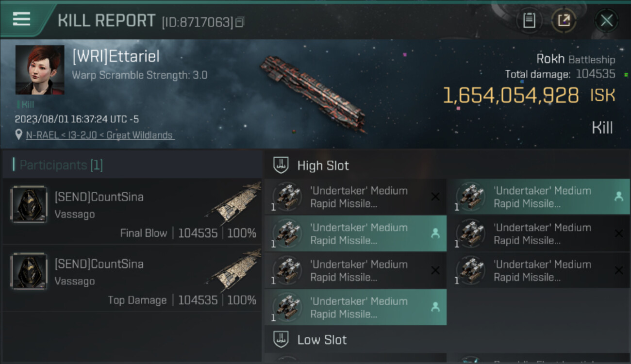Click the Top Damage CountSina participant name
Viewport: 631px width, 364px height.
[99, 264]
